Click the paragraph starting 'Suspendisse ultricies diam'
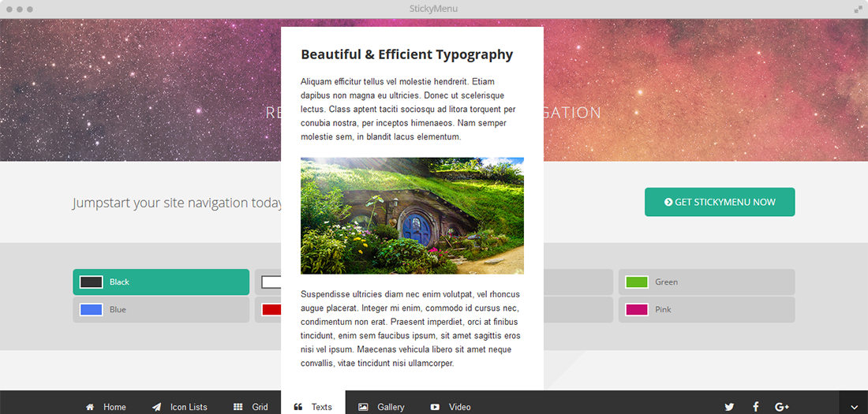 point(410,329)
